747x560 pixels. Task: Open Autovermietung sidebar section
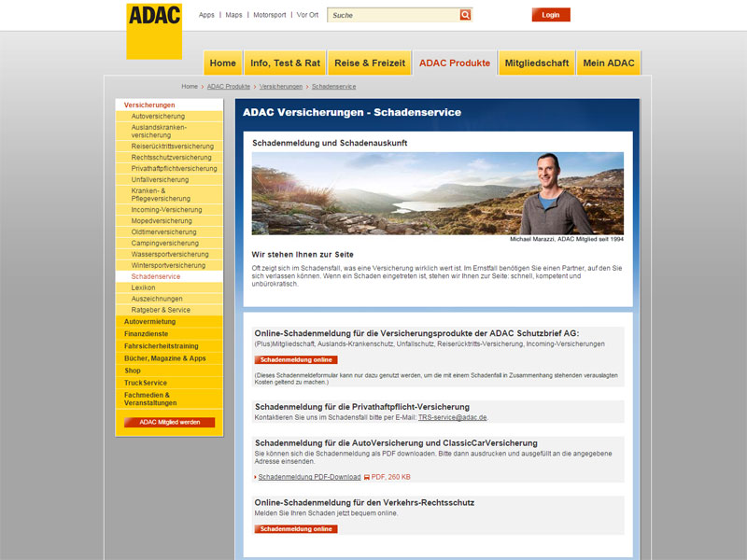click(169, 321)
